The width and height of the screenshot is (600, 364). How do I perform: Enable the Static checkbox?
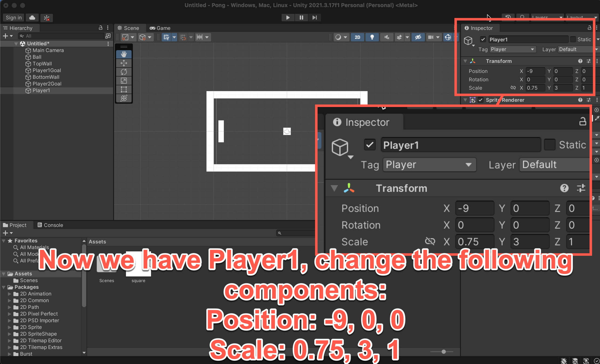point(573,39)
